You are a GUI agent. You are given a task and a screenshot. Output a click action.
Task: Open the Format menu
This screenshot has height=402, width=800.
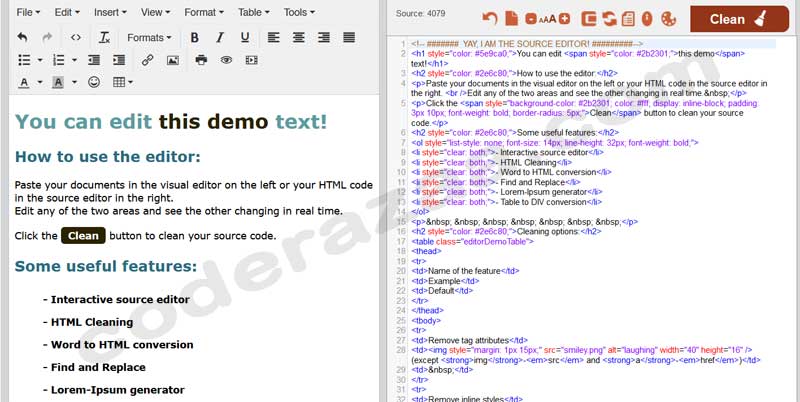tap(204, 12)
